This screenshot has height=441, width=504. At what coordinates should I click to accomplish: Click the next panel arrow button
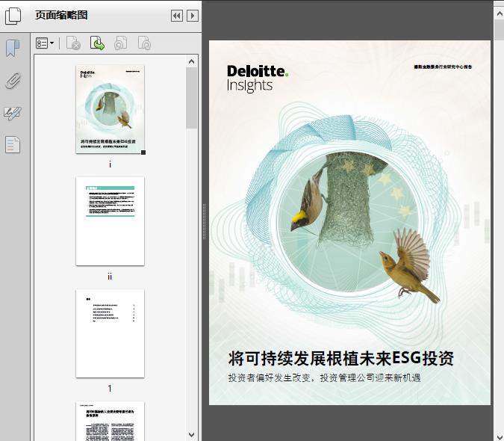192,16
